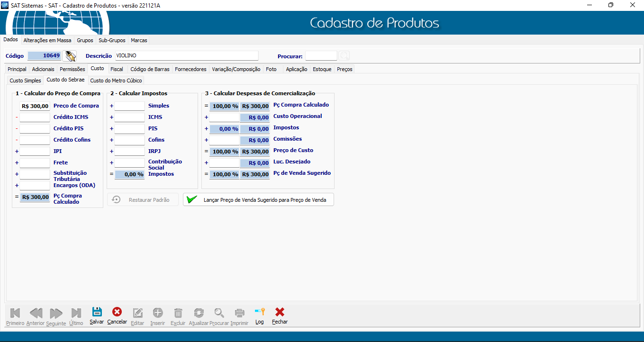Click the Restaurar Padrão button

[x=143, y=200]
